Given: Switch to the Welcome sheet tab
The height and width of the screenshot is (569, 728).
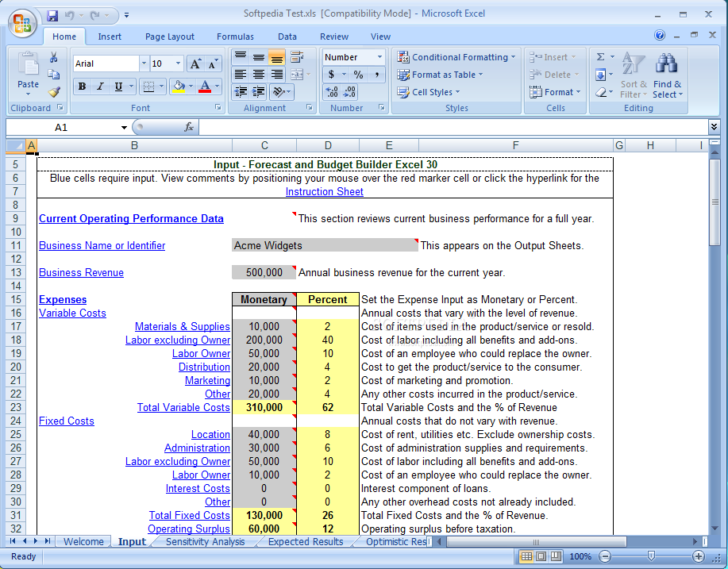Looking at the screenshot, I should click(x=83, y=541).
